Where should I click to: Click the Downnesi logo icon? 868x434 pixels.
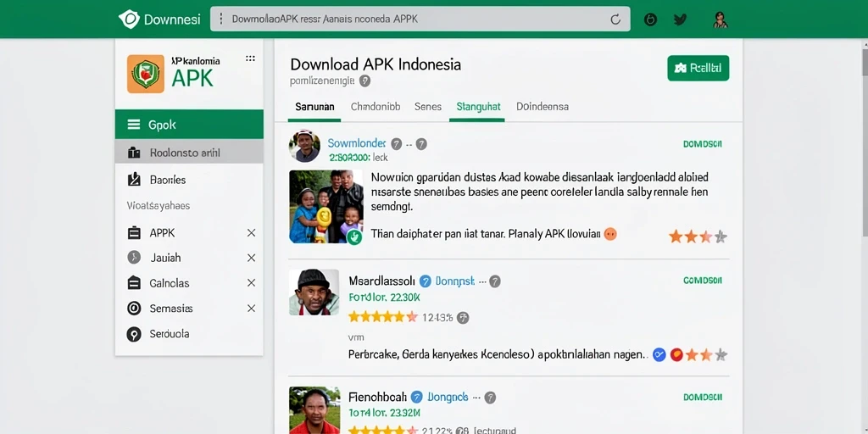(x=129, y=19)
